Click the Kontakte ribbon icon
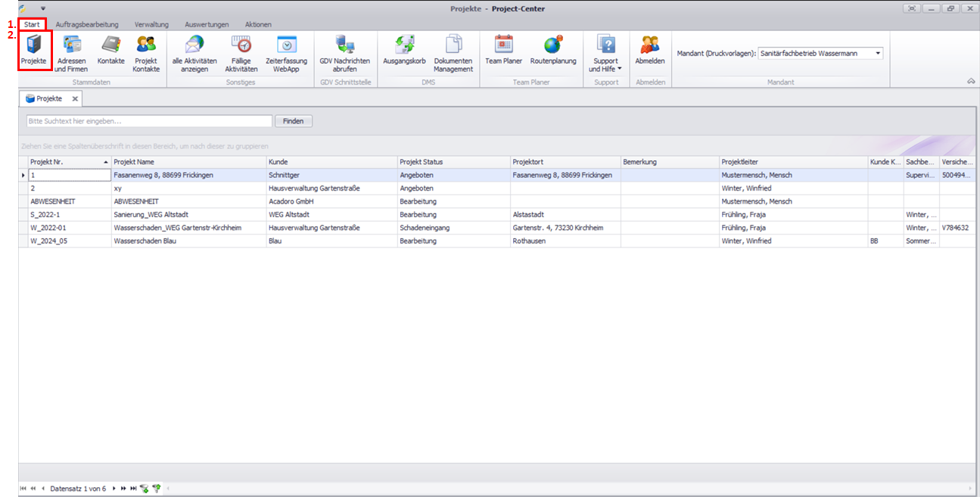The image size is (980, 497). 110,50
